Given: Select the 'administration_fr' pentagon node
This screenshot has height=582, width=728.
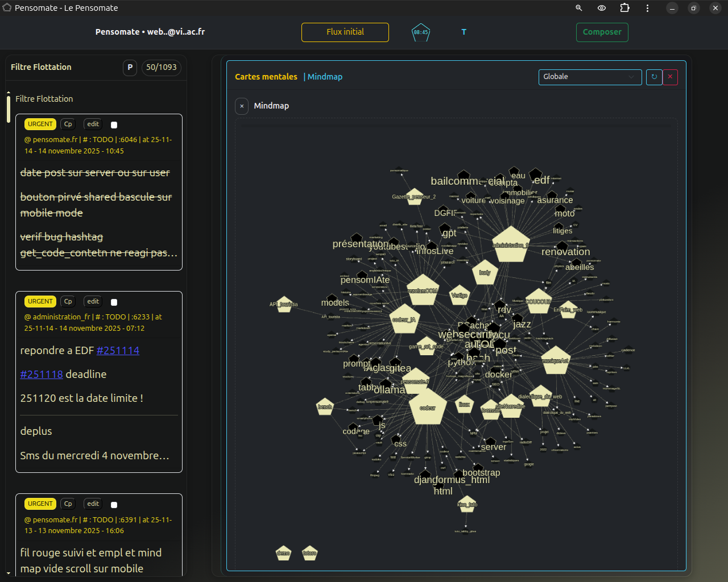Looking at the screenshot, I should pyautogui.click(x=511, y=245).
